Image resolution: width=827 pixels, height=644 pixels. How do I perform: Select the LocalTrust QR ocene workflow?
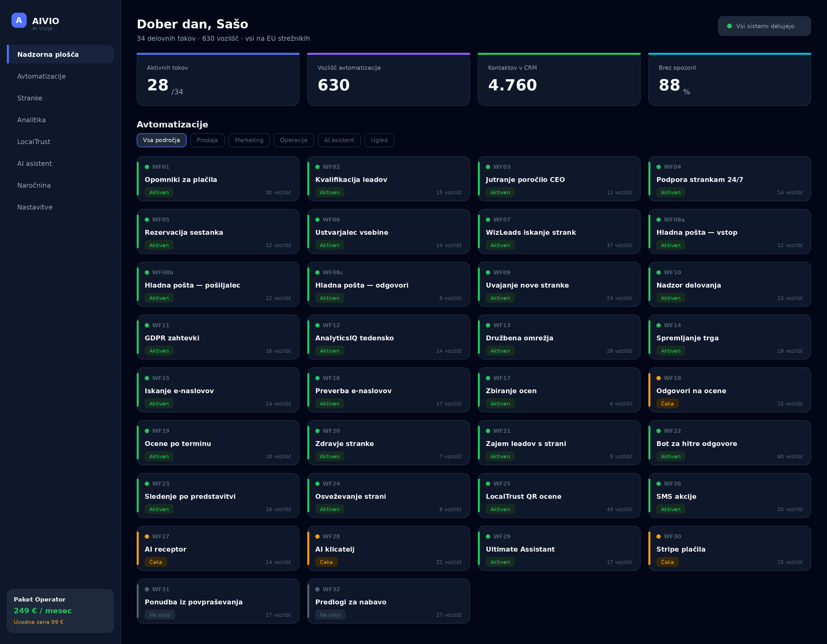559,495
